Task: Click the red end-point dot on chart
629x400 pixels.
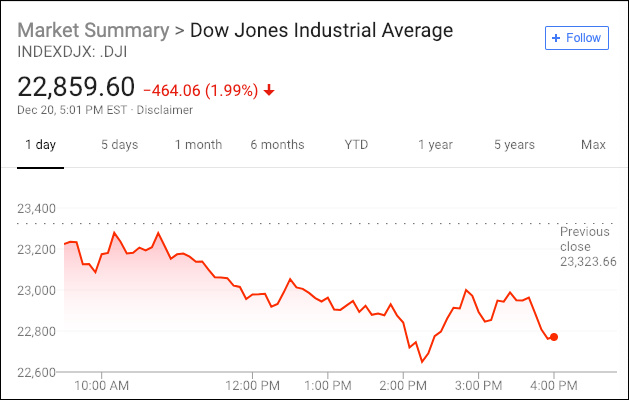Action: tap(554, 337)
